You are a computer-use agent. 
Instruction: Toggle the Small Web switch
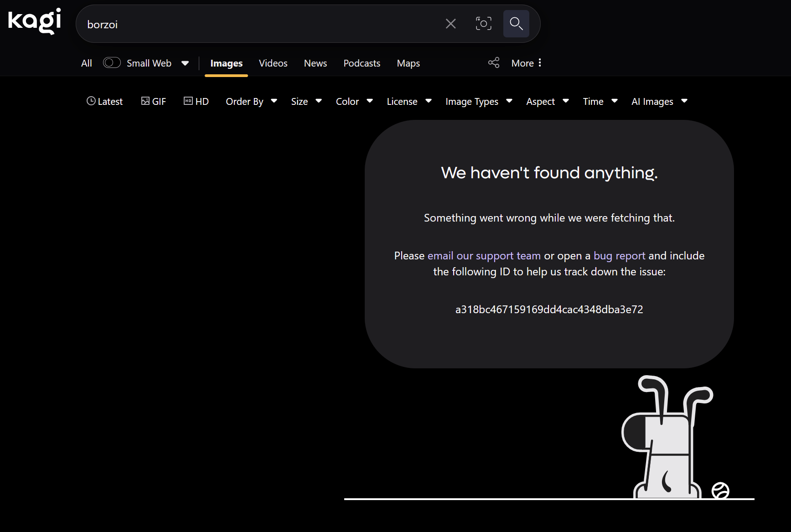[x=112, y=63]
